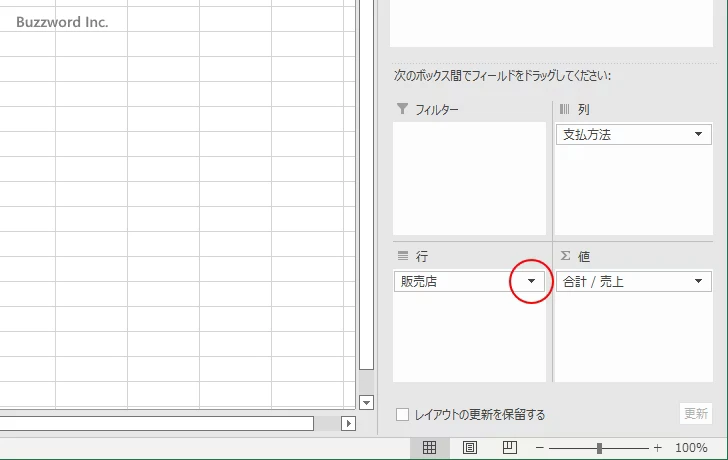Click horizontal scrollbar right arrow

pos(348,423)
